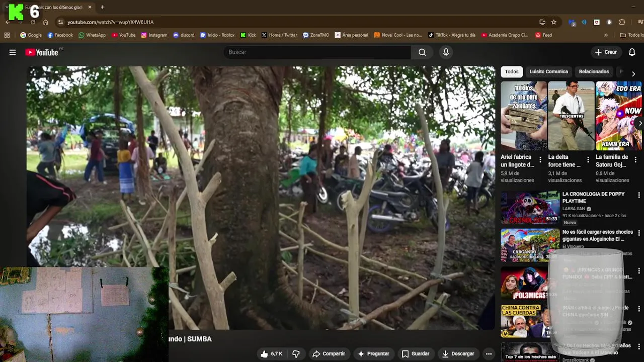Open LABRA SAN channel name
The width and height of the screenshot is (644, 362).
click(574, 209)
